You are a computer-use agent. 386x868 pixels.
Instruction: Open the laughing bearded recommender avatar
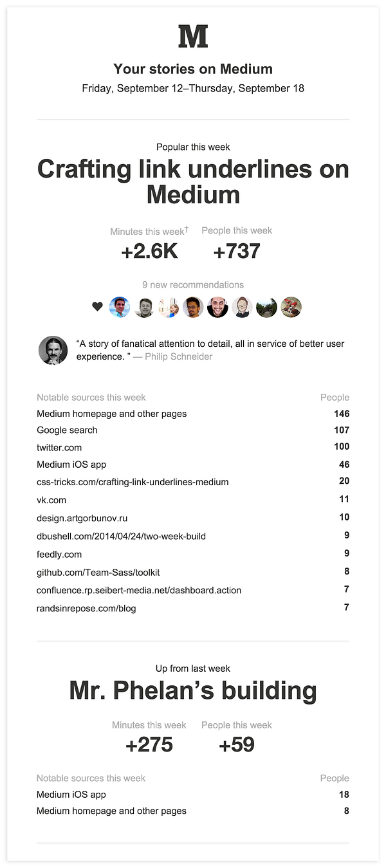pos(217,307)
